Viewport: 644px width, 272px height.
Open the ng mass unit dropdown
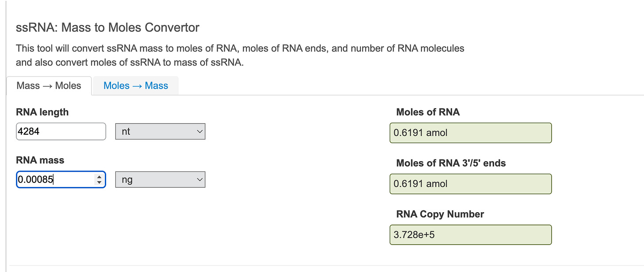coord(160,180)
